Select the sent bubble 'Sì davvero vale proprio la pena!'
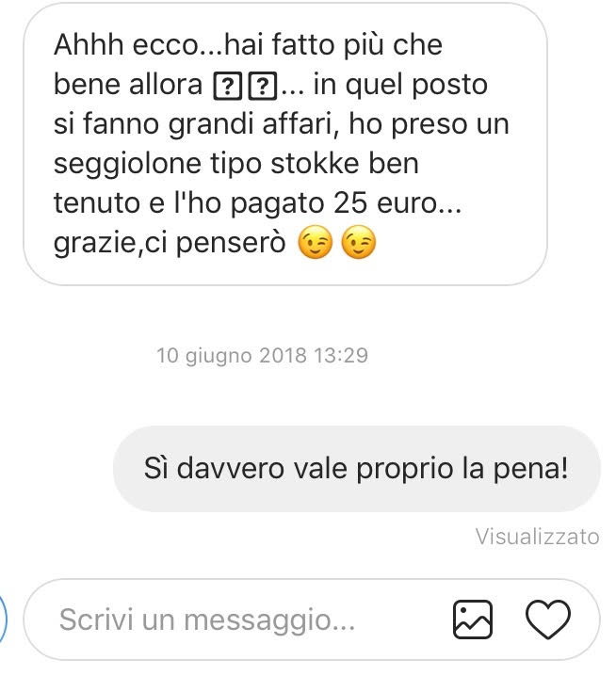The width and height of the screenshot is (616, 676). click(x=357, y=469)
